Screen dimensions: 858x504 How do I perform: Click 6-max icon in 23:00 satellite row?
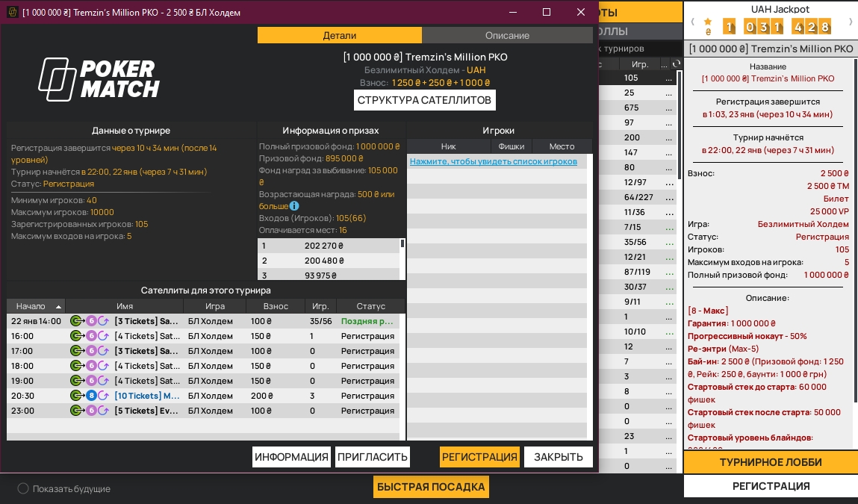point(91,411)
